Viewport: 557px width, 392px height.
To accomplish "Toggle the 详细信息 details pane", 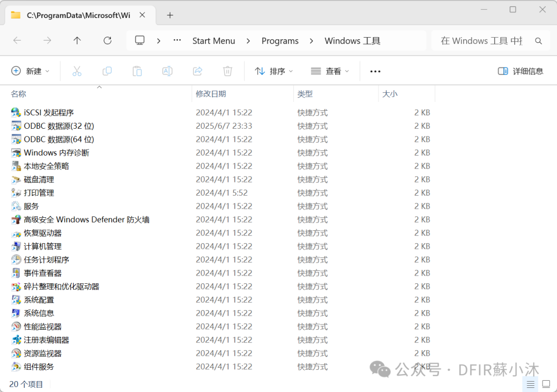I will tap(520, 71).
